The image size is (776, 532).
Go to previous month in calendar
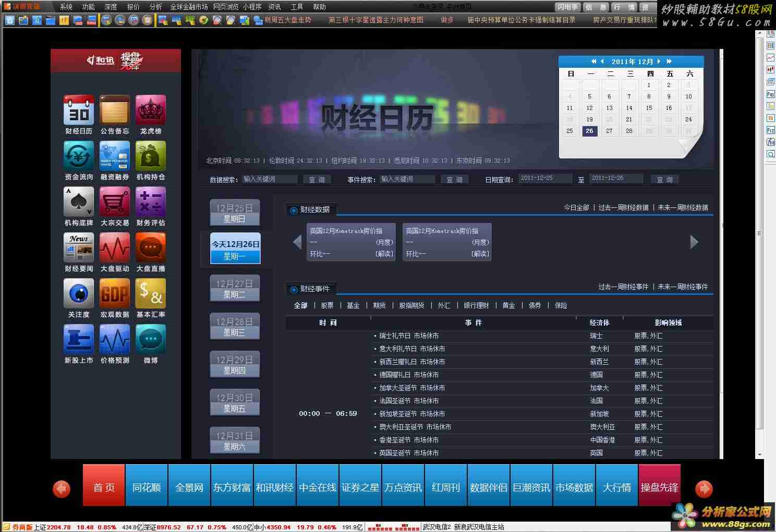click(602, 61)
